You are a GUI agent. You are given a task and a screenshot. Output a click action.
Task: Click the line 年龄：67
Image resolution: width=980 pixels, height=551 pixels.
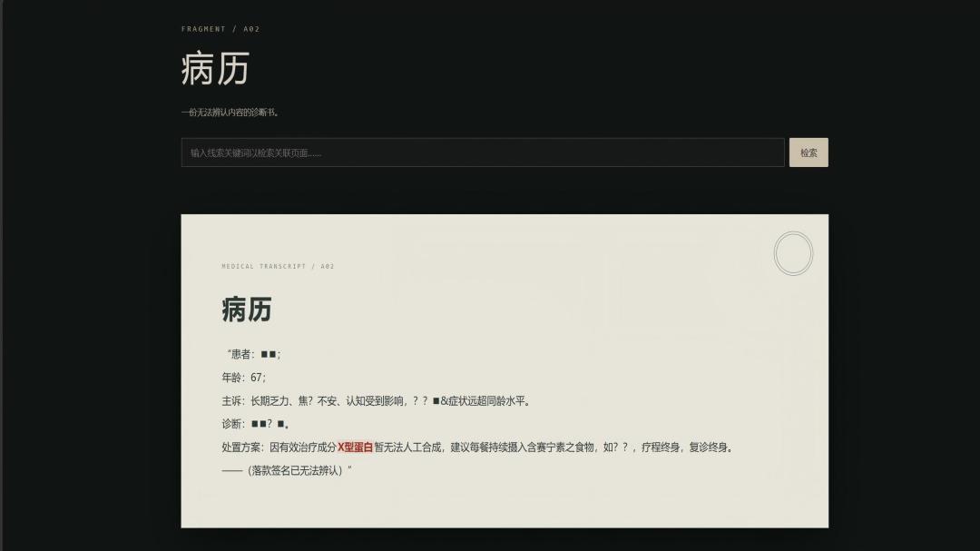pyautogui.click(x=244, y=378)
